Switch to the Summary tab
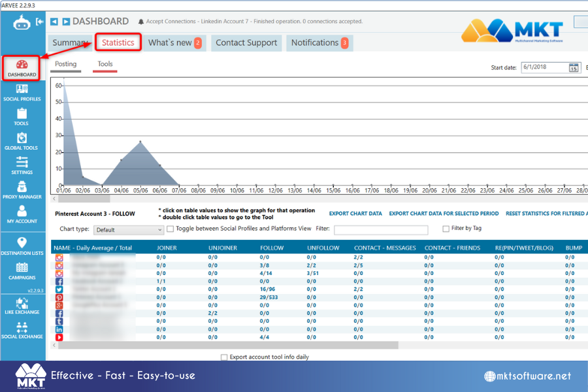Viewport: 588px width, 392px height. (70, 42)
